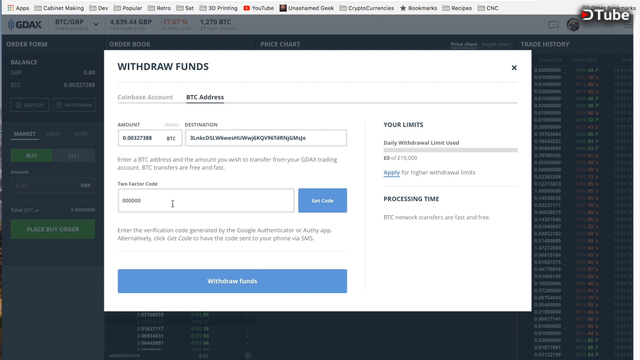Select the Market order tab
This screenshot has height=360, width=640.
[24, 134]
